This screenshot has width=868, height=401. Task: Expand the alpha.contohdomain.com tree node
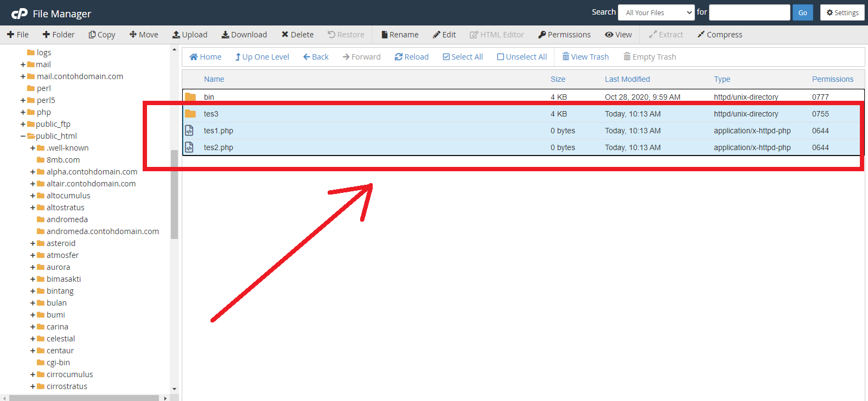[33, 172]
